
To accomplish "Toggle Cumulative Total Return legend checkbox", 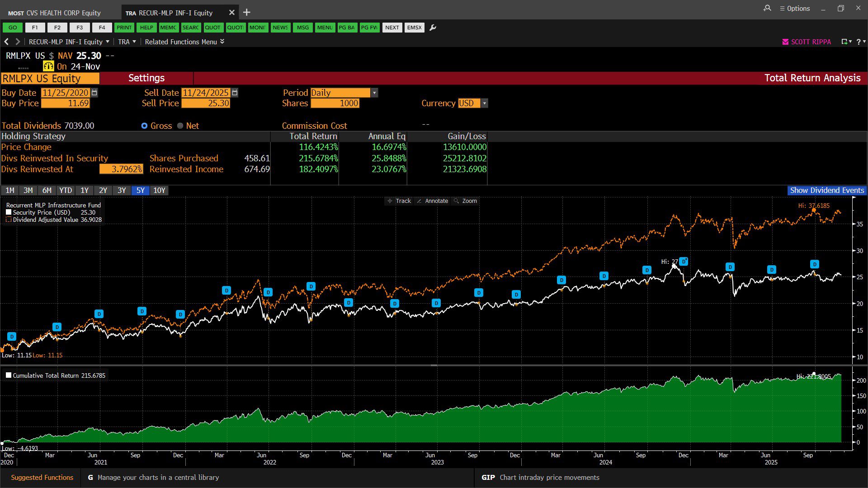I will pos(9,375).
